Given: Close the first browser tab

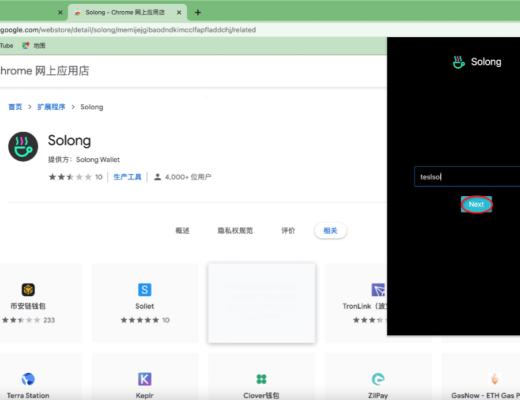Looking at the screenshot, I should [60, 13].
